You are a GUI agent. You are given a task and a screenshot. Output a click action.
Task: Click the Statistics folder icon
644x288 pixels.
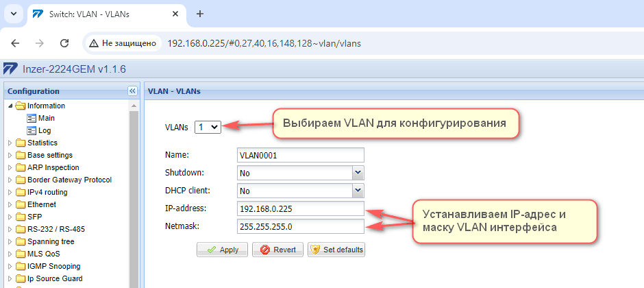[x=20, y=143]
